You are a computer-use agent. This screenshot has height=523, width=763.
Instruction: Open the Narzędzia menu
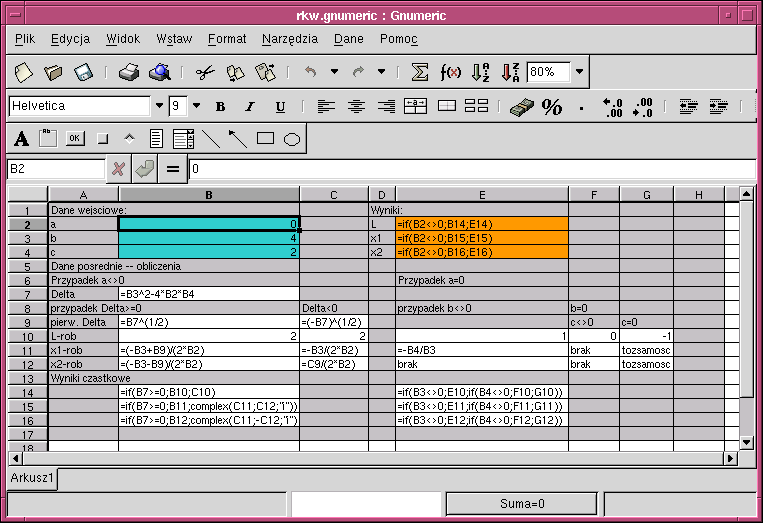click(289, 39)
